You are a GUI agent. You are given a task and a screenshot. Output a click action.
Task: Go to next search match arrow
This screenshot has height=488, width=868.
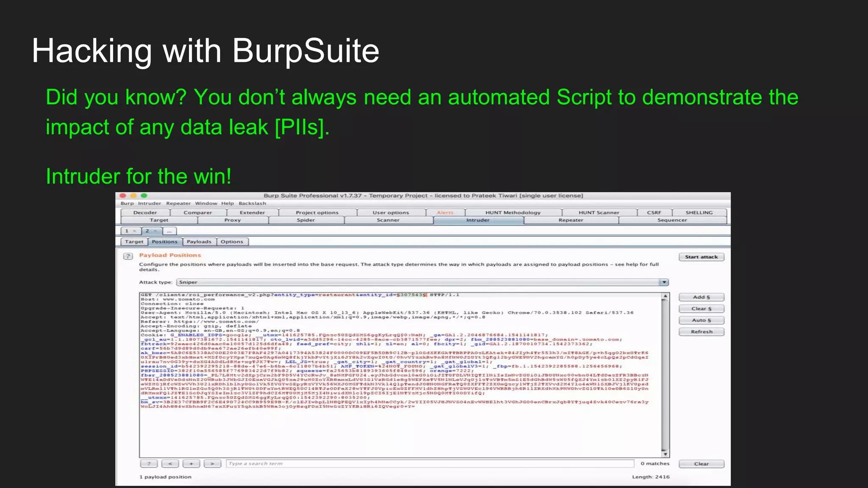tap(212, 463)
